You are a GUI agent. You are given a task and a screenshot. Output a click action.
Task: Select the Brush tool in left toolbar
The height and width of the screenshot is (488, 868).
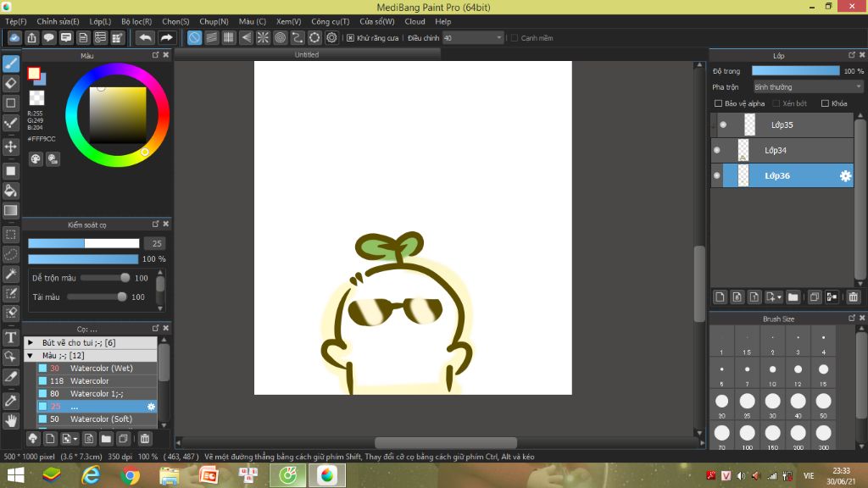[11, 64]
